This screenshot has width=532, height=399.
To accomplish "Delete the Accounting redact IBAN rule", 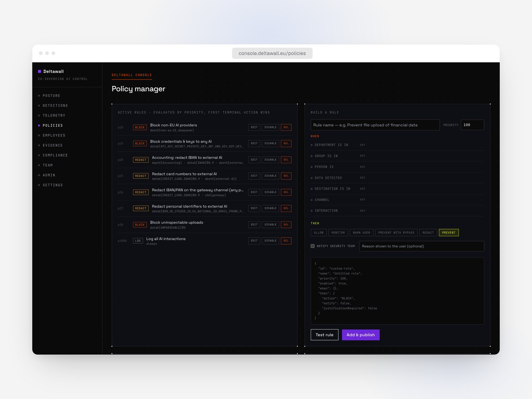I will 286,160.
